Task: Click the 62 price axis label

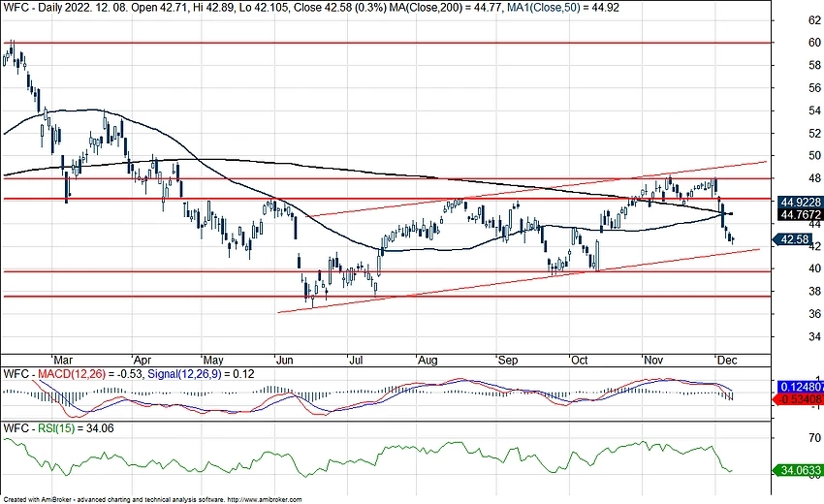Action: (814, 20)
